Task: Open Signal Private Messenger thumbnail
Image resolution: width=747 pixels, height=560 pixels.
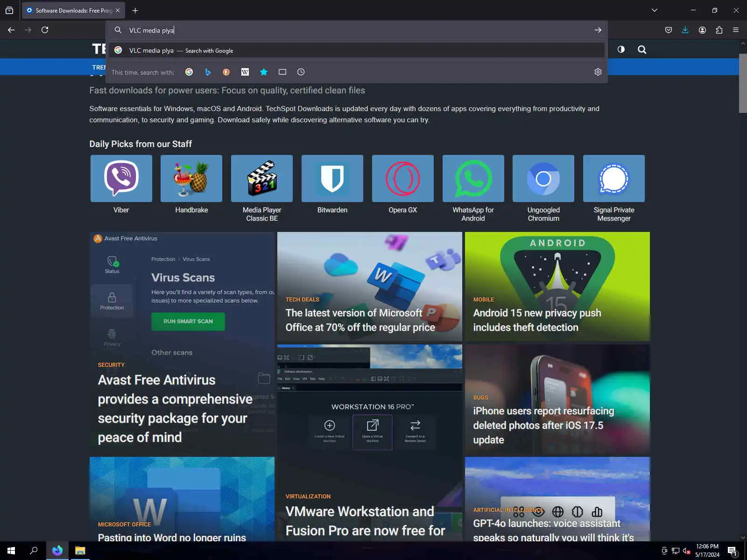Action: (x=614, y=179)
